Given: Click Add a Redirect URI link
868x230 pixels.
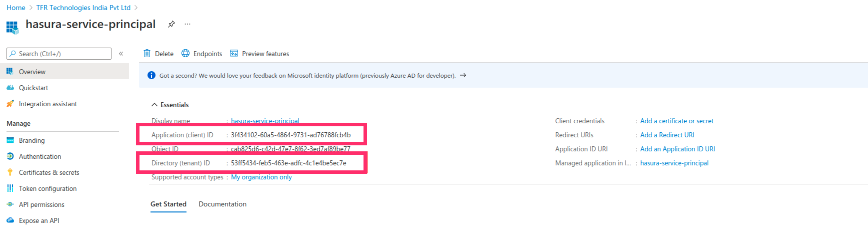Looking at the screenshot, I should tap(667, 135).
